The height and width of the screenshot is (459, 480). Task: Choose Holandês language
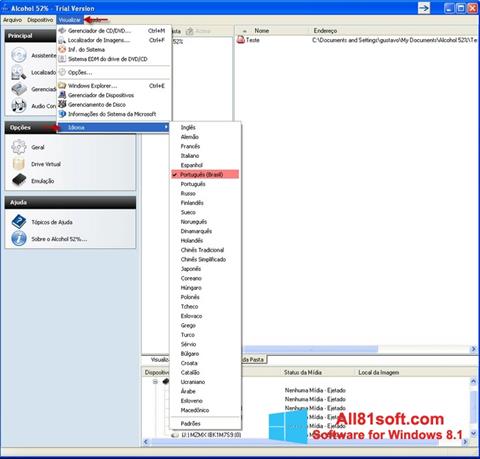coord(205,240)
